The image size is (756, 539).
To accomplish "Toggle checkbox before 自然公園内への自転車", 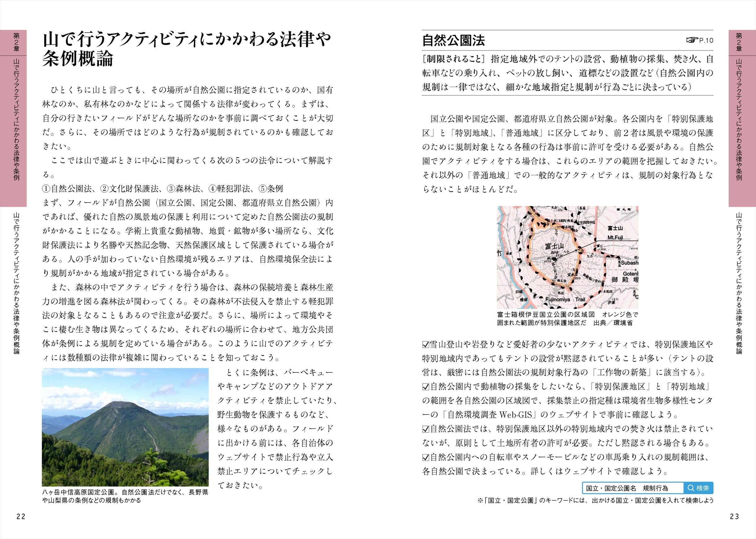I will coord(426,458).
